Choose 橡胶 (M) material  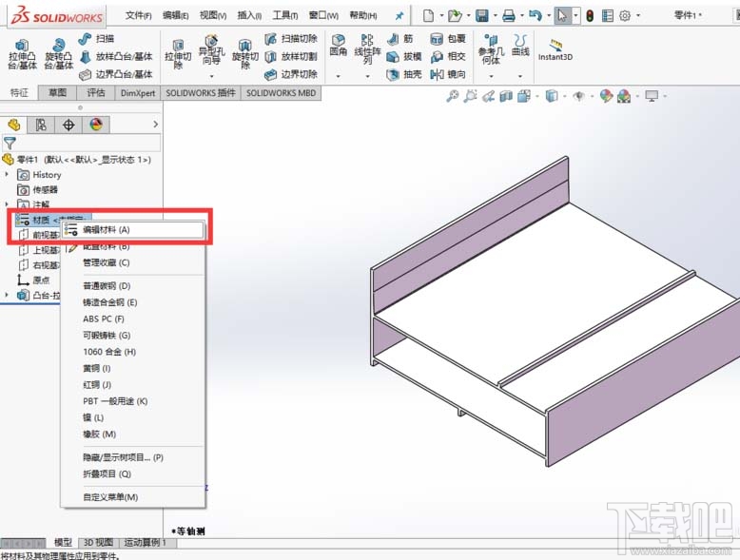(133, 434)
